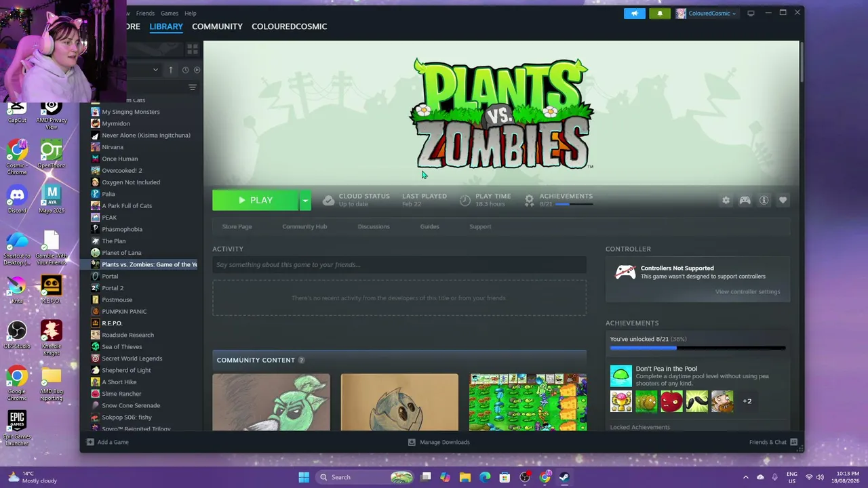Add game to favorites with heart icon
The height and width of the screenshot is (488, 868).
coord(783,200)
